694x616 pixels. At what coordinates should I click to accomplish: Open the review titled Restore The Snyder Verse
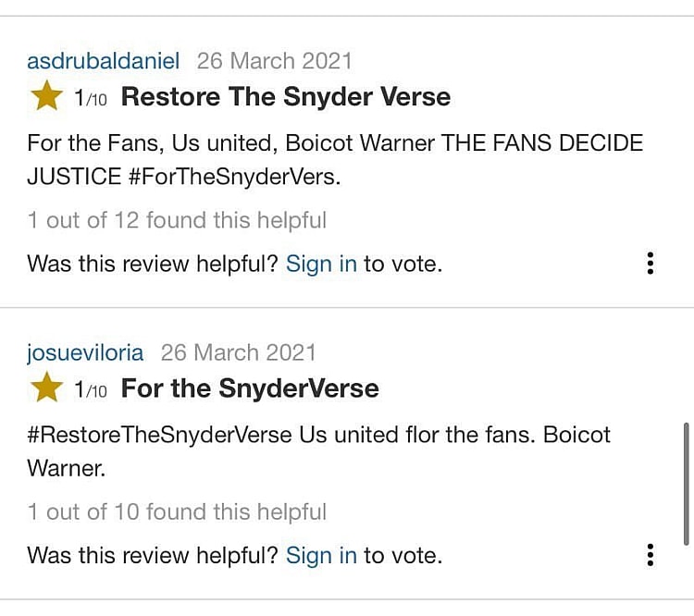pyautogui.click(x=285, y=96)
